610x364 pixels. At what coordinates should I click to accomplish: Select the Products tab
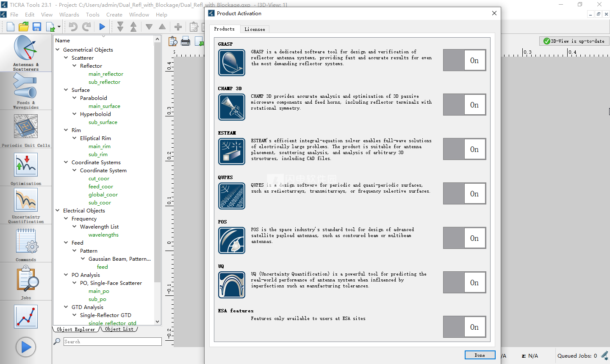[225, 29]
